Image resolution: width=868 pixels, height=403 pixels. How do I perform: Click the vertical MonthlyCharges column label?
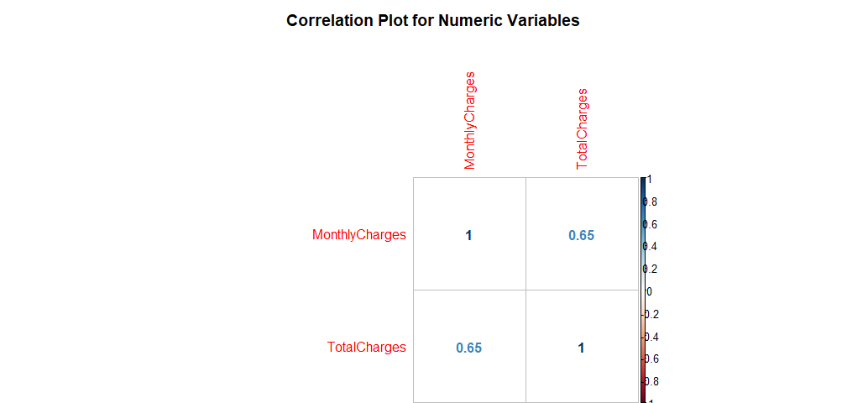[469, 120]
